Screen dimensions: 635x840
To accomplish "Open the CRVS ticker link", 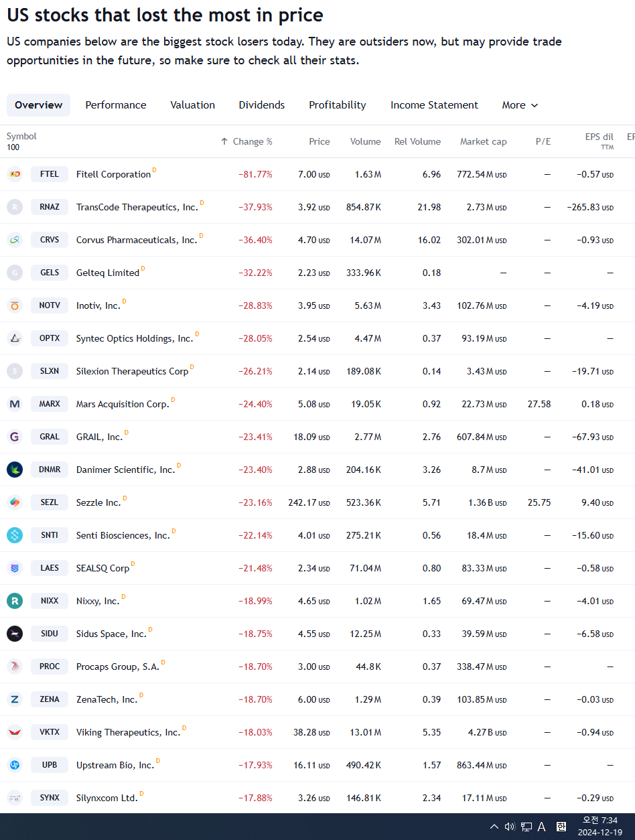I will click(50, 240).
